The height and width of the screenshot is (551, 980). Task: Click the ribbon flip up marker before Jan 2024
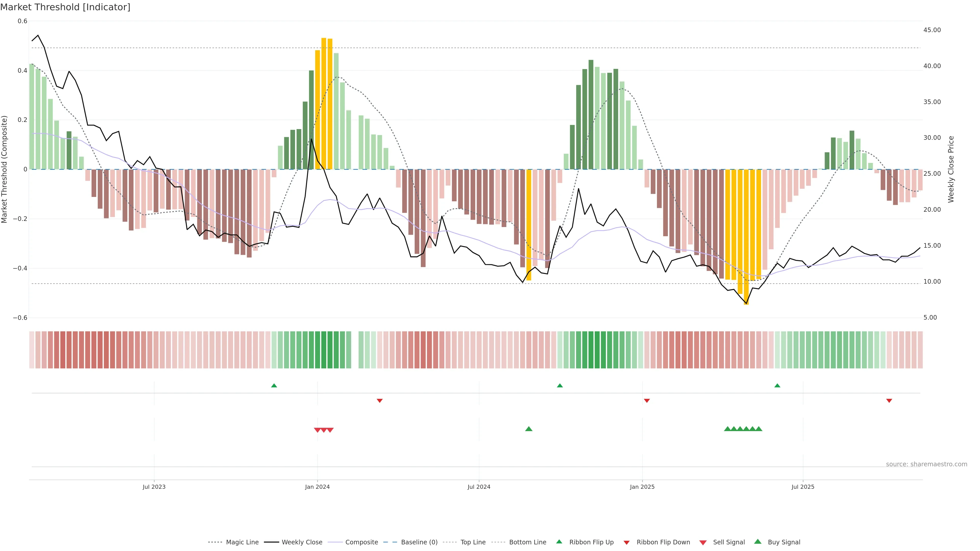[x=274, y=386]
